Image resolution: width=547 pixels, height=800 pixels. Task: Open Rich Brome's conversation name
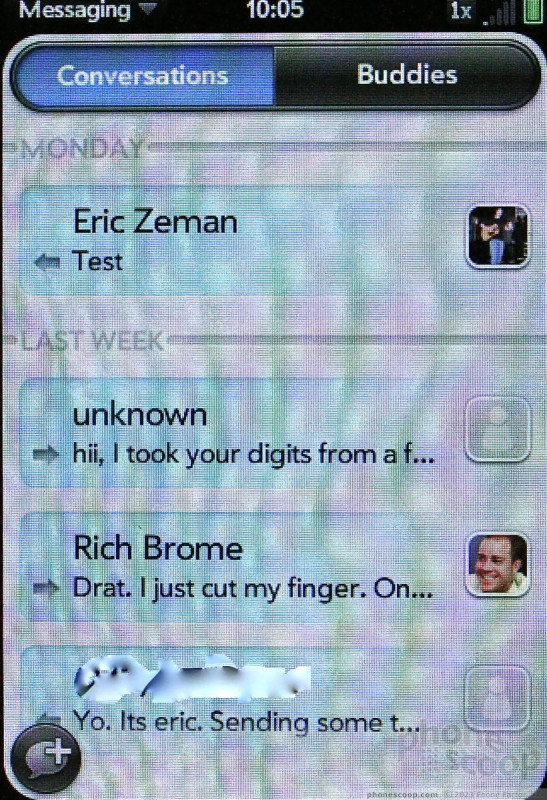[x=158, y=548]
